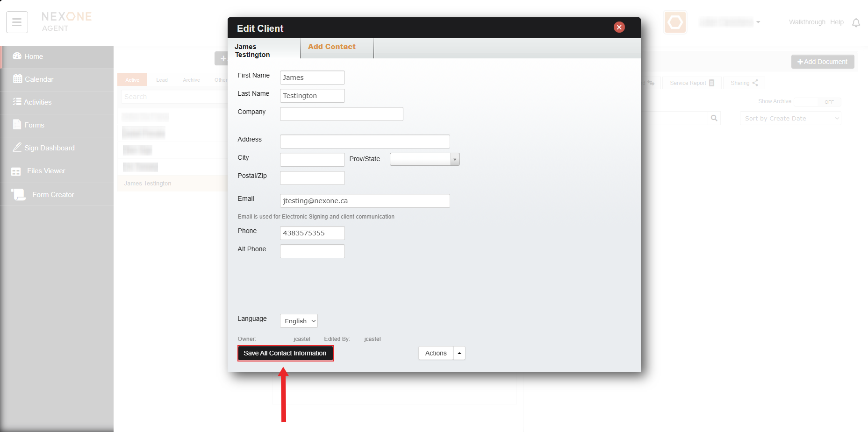Click the search magnifier icon
This screenshot has width=868, height=432.
click(714, 118)
